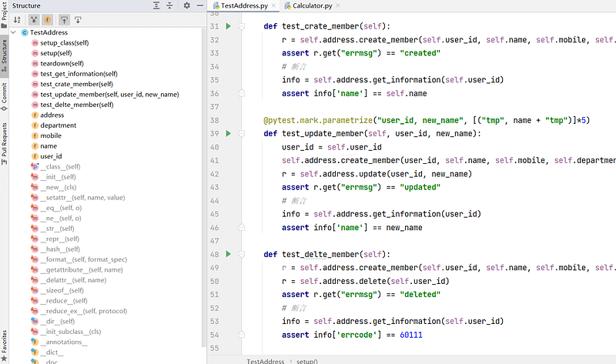
Task: Click Expand All icon in Structure header
Action: [x=157, y=5]
